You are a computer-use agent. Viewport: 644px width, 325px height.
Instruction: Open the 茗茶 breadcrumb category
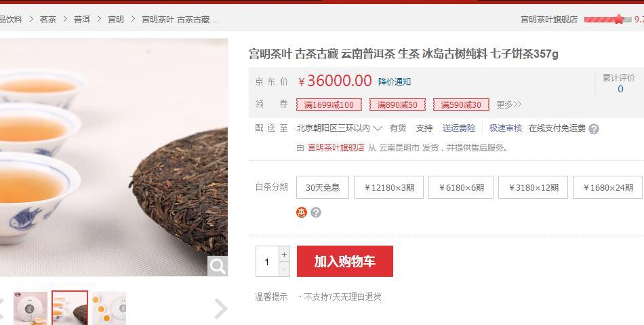tap(48, 19)
